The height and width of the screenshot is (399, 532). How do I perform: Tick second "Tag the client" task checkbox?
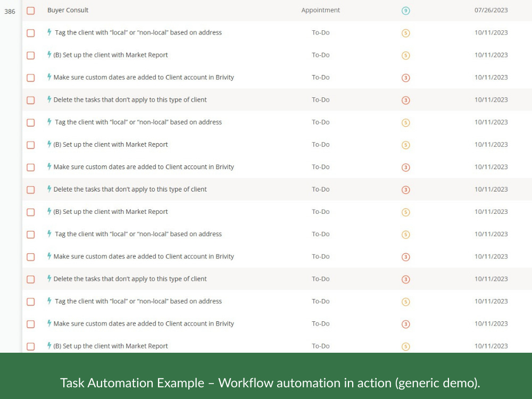(x=30, y=122)
